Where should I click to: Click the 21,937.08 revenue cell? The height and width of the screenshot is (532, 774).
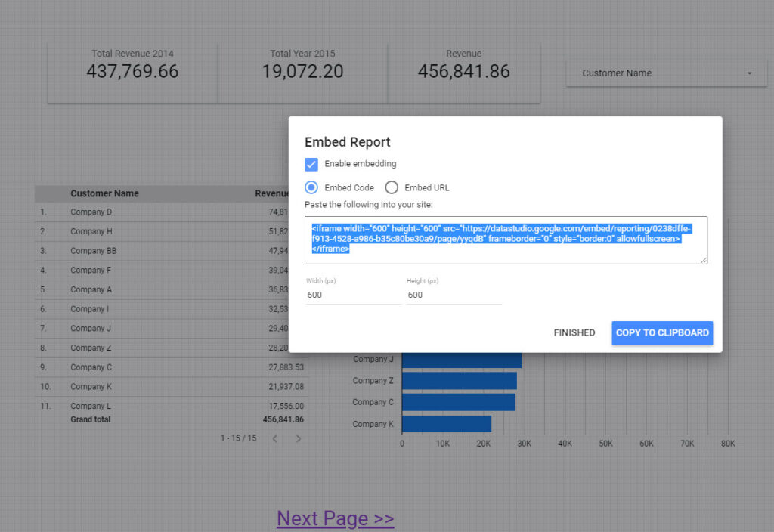(286, 386)
